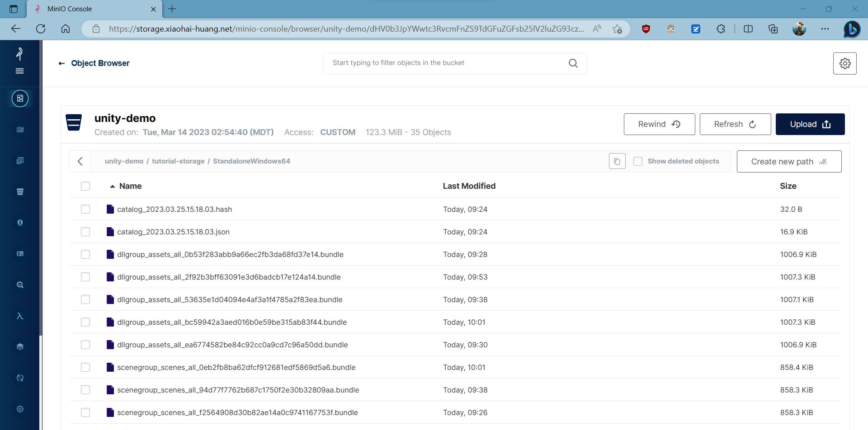The height and width of the screenshot is (430, 868).
Task: Enable Show deleted objects checkbox
Action: tap(637, 161)
